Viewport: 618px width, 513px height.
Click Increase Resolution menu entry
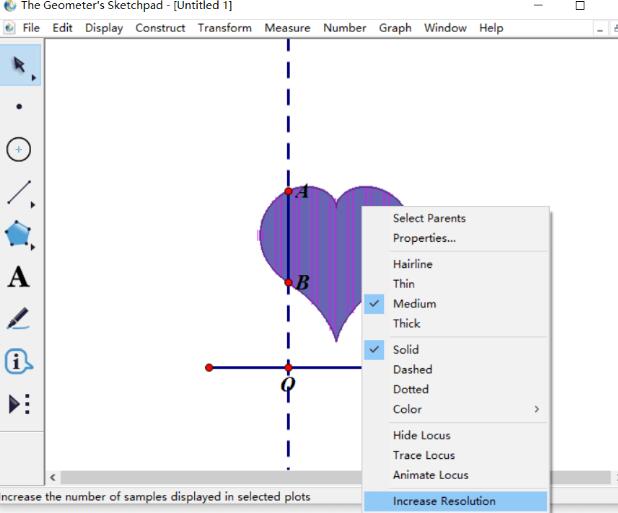456,501
